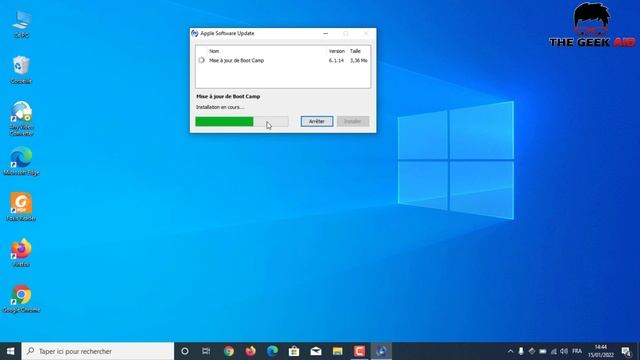The image size is (640, 360).
Task: Open Google Chrome desktop shortcut
Action: pyautogui.click(x=21, y=299)
